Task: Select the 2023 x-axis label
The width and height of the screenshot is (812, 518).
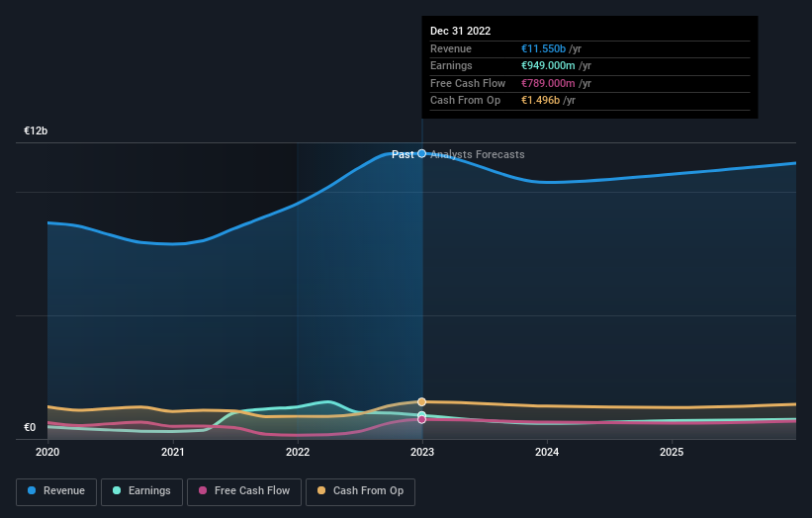Action: coord(422,452)
